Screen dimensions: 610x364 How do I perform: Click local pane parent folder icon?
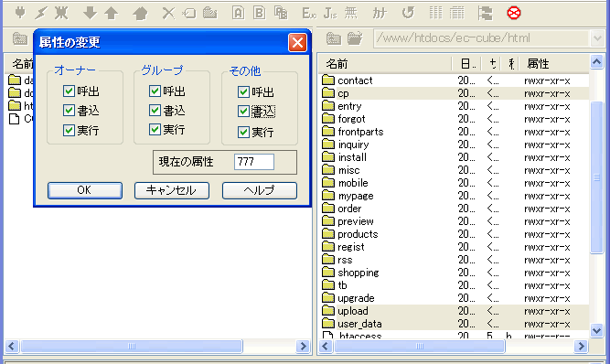tap(20, 38)
